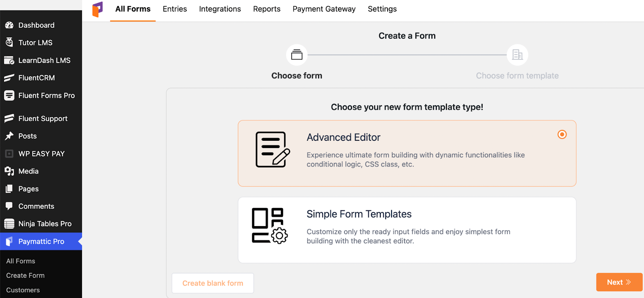Click the Tutor LMS owl icon
This screenshot has width=644, height=298.
coord(9,42)
